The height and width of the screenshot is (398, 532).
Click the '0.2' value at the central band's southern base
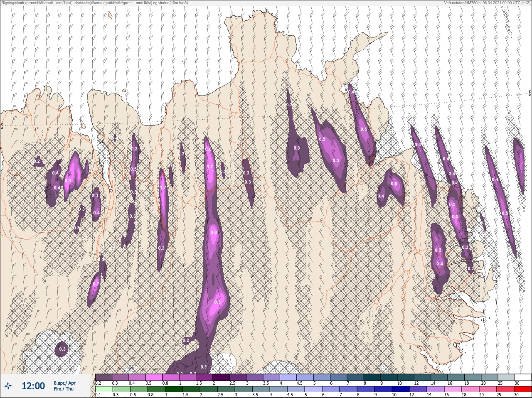click(x=186, y=340)
